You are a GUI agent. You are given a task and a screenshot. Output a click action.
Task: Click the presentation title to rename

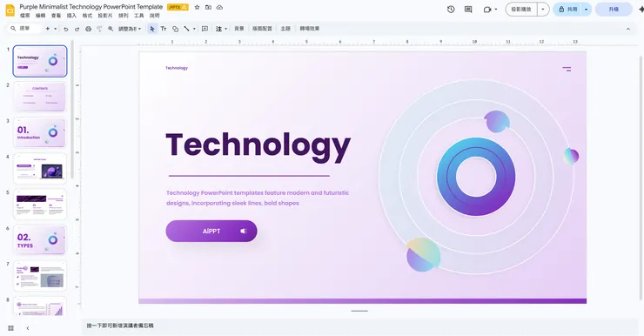(91, 7)
